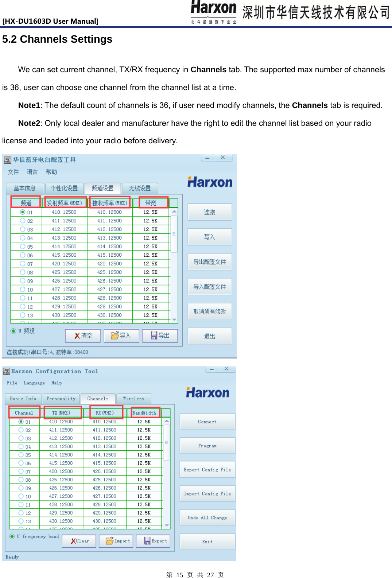Click the 导入 folder button in Chinese window
This screenshot has height=578, width=392.
coord(121,335)
